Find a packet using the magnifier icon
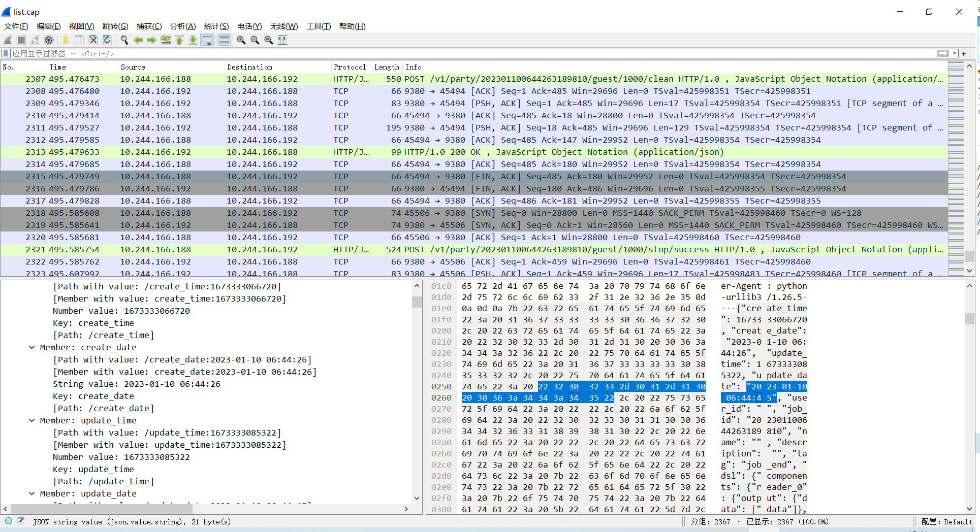The image size is (980, 532). coord(124,40)
